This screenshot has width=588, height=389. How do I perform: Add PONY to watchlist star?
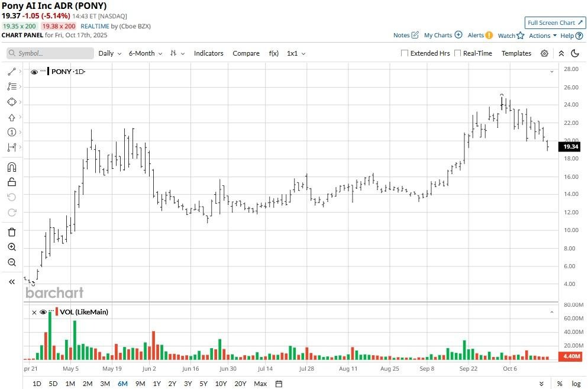[x=520, y=36]
